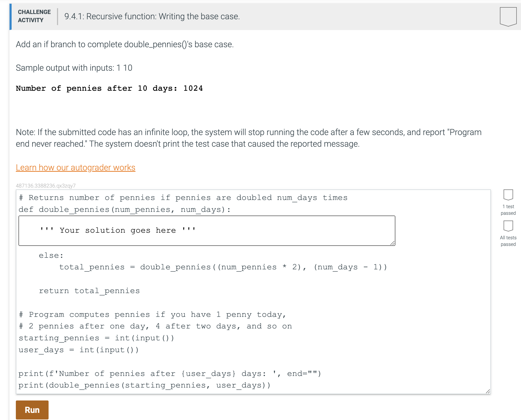Click the 'All tests passed' badge icon
This screenshot has width=521, height=420.
pos(508,226)
